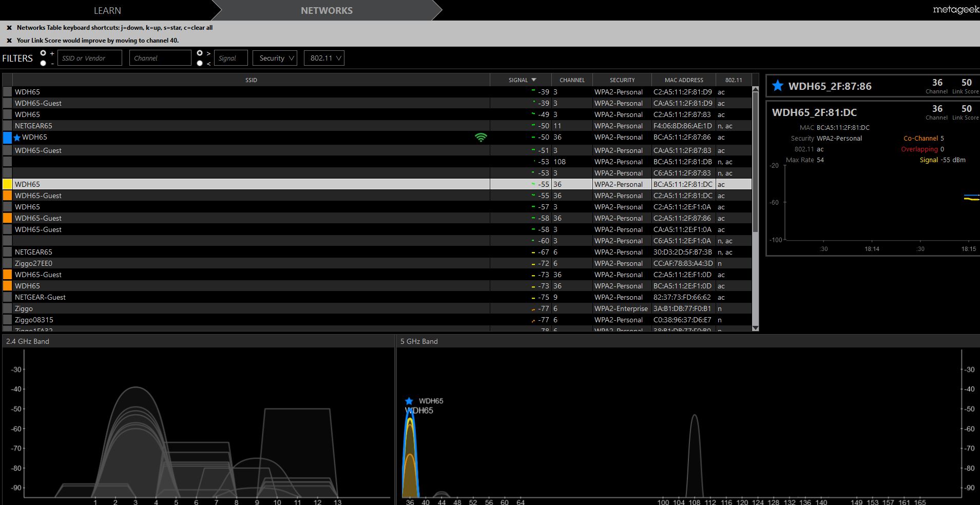Click the Max Rate 54 value
The image size is (980, 505).
click(x=820, y=160)
